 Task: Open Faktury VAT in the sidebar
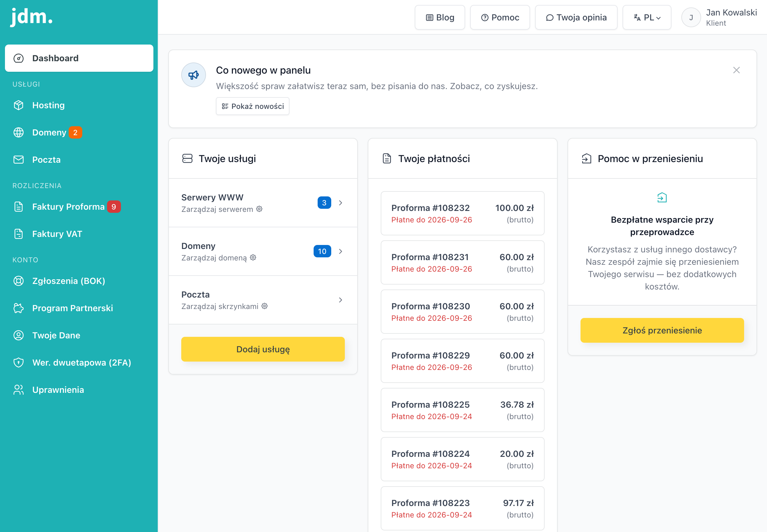[x=79, y=234]
